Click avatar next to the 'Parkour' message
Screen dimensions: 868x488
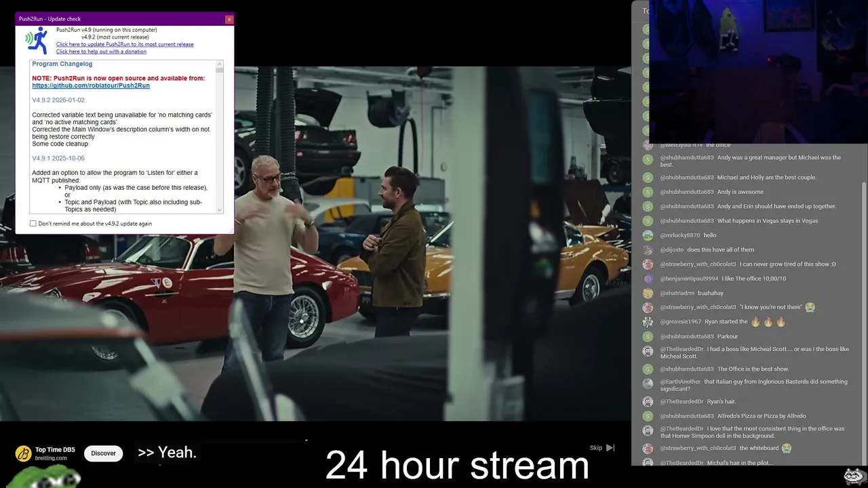pos(648,337)
